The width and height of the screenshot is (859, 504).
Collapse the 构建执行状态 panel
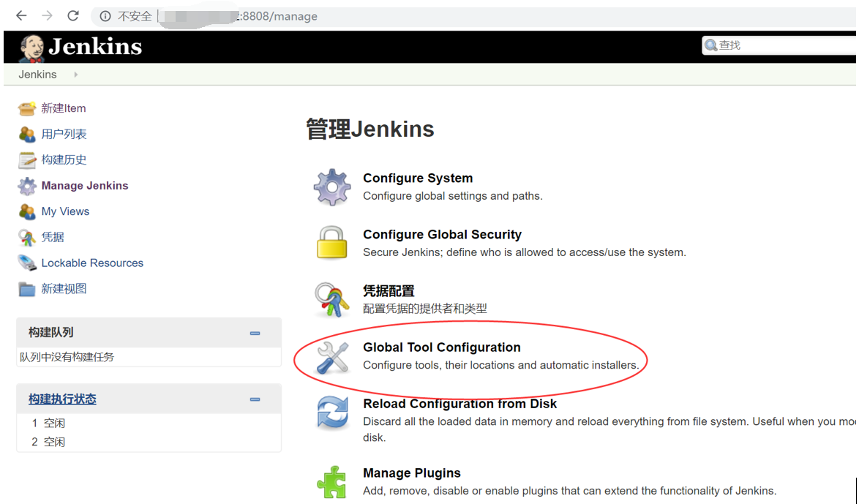pos(255,399)
